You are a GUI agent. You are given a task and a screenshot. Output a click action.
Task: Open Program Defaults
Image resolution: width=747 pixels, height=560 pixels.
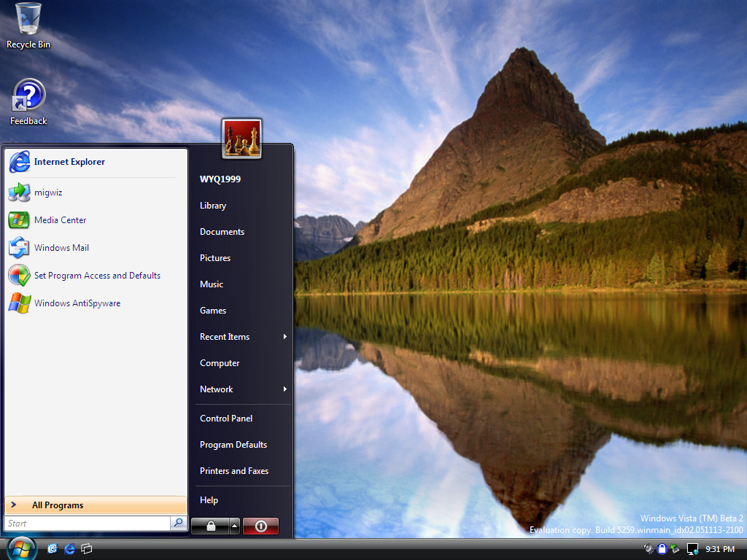233,445
